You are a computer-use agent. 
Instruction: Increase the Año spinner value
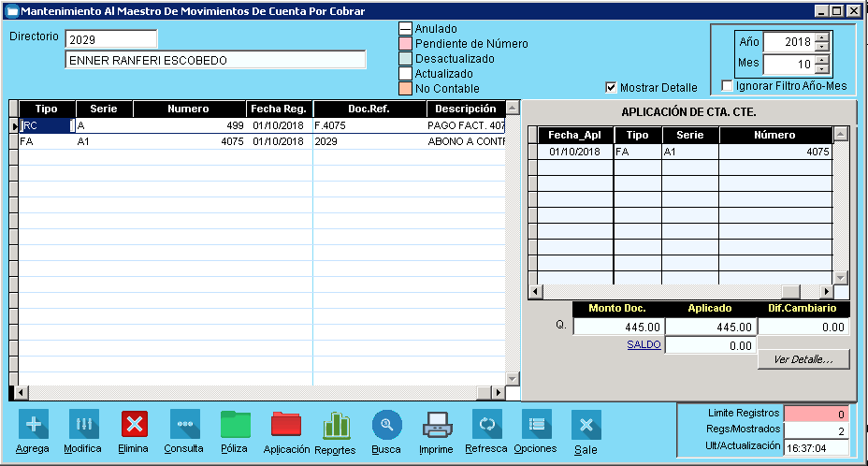tap(821, 37)
